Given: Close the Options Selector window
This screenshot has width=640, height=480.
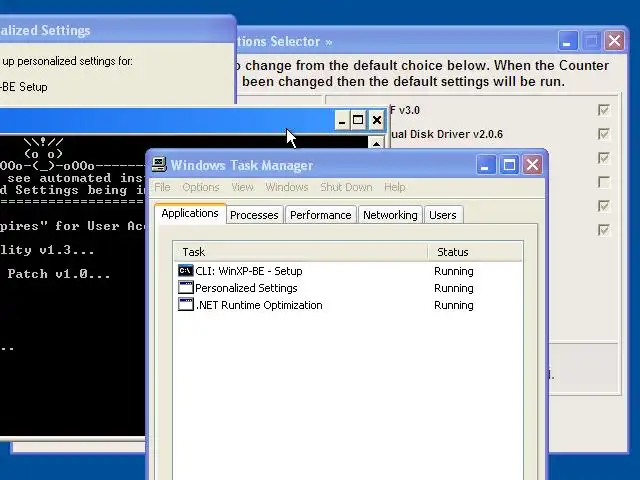Looking at the screenshot, I should point(614,41).
